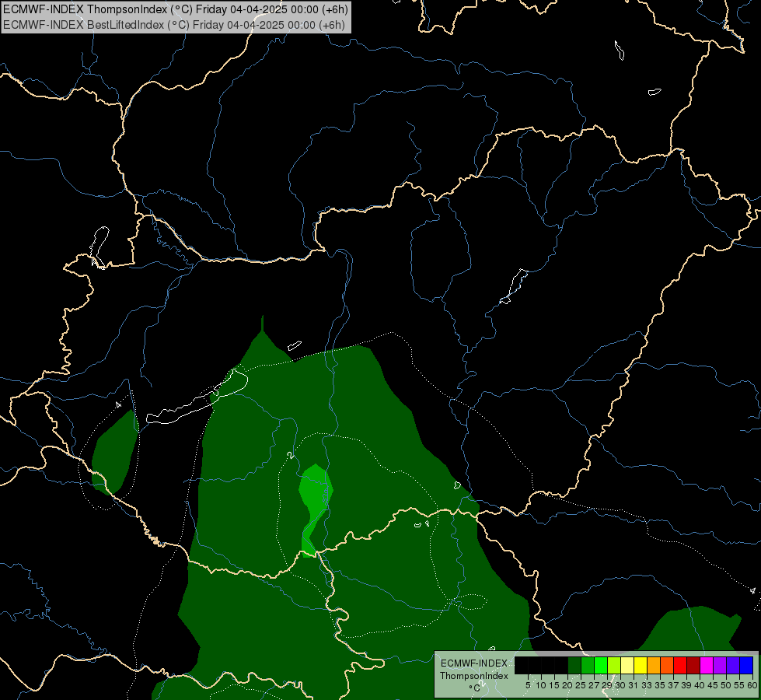761x700 pixels.
Task: Click the legend tick label 25
Action: pyautogui.click(x=581, y=685)
